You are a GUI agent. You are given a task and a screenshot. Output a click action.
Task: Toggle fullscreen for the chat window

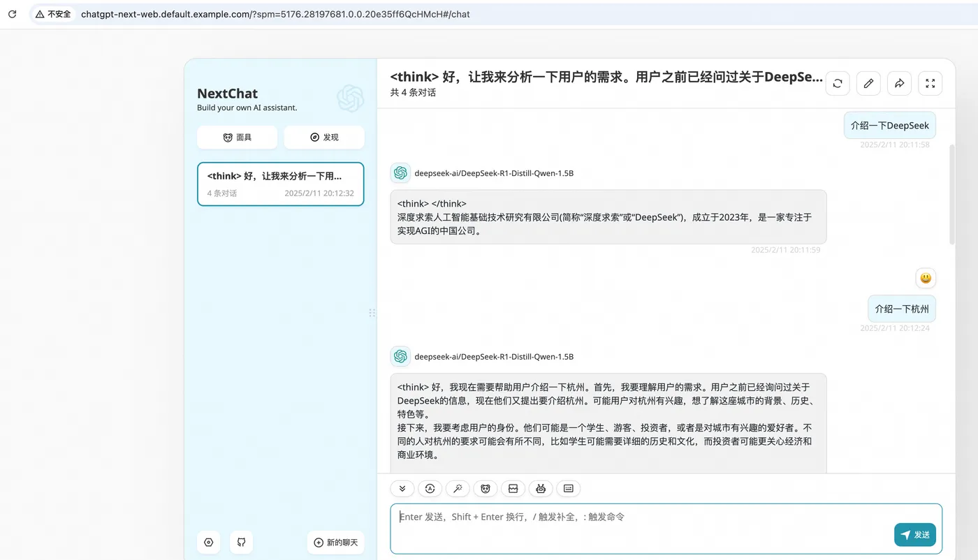930,83
